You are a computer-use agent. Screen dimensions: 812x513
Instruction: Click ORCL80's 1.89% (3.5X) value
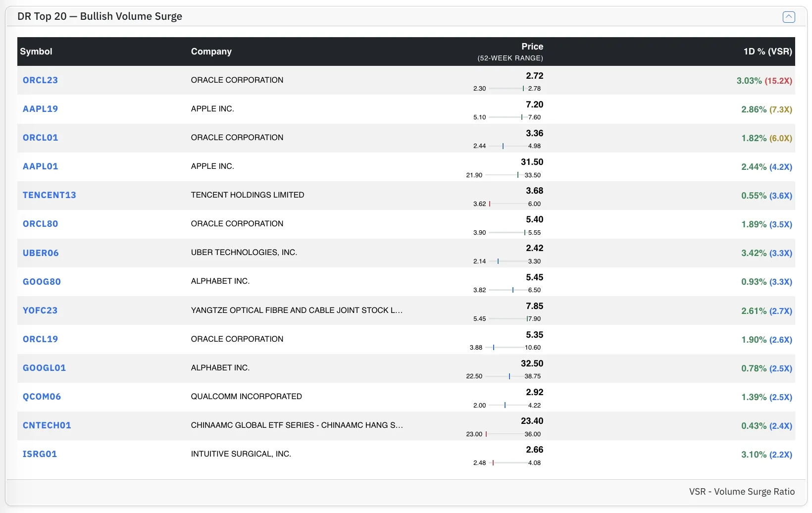pyautogui.click(x=766, y=224)
